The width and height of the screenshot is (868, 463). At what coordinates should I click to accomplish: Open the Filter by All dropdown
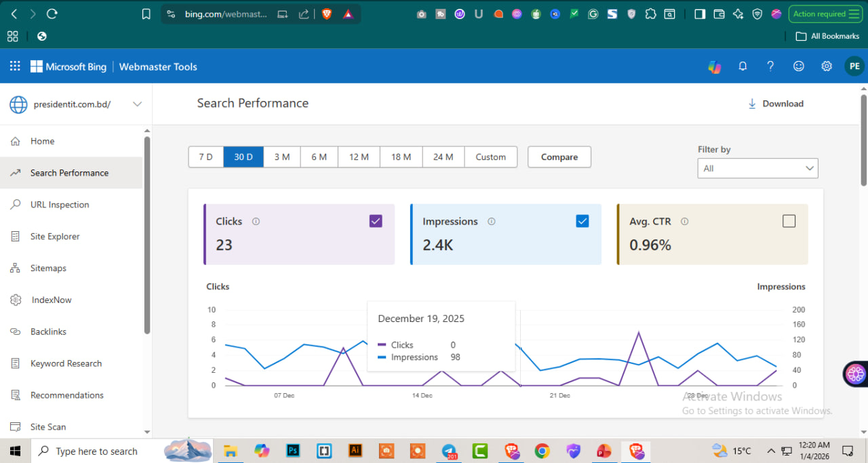(x=757, y=168)
